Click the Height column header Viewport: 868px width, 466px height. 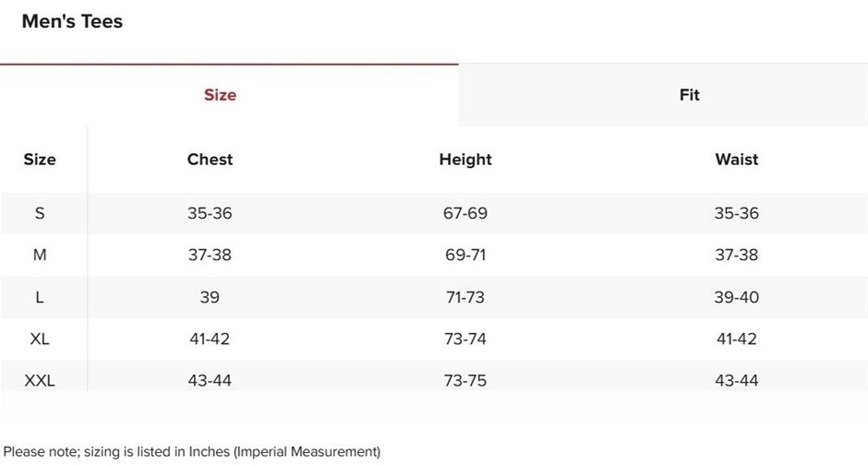[x=465, y=160]
